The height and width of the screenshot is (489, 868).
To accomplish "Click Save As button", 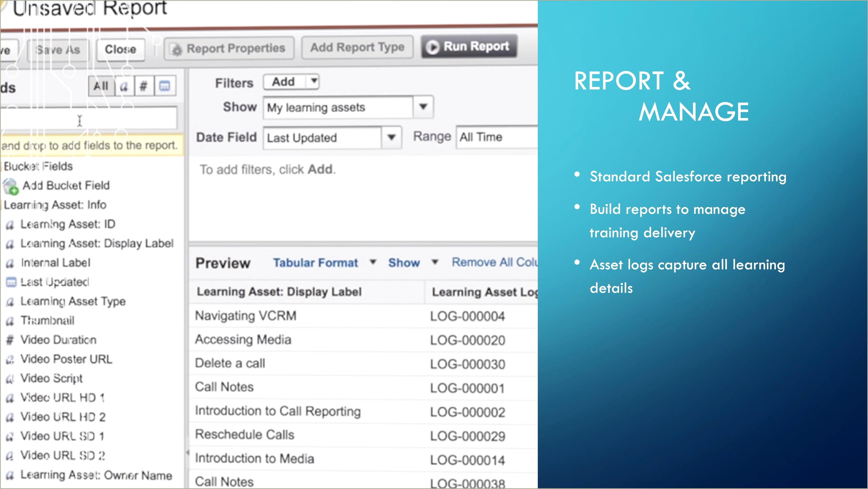I will coord(58,49).
